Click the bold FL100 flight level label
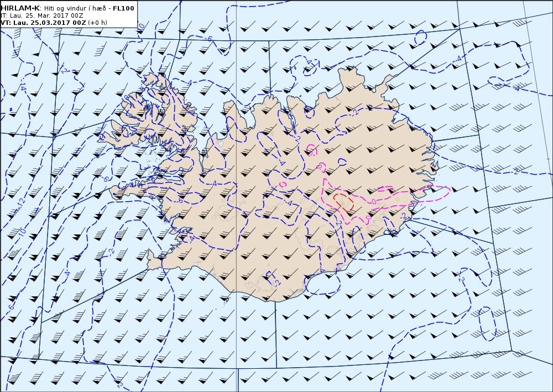553x392 pixels. (x=123, y=8)
